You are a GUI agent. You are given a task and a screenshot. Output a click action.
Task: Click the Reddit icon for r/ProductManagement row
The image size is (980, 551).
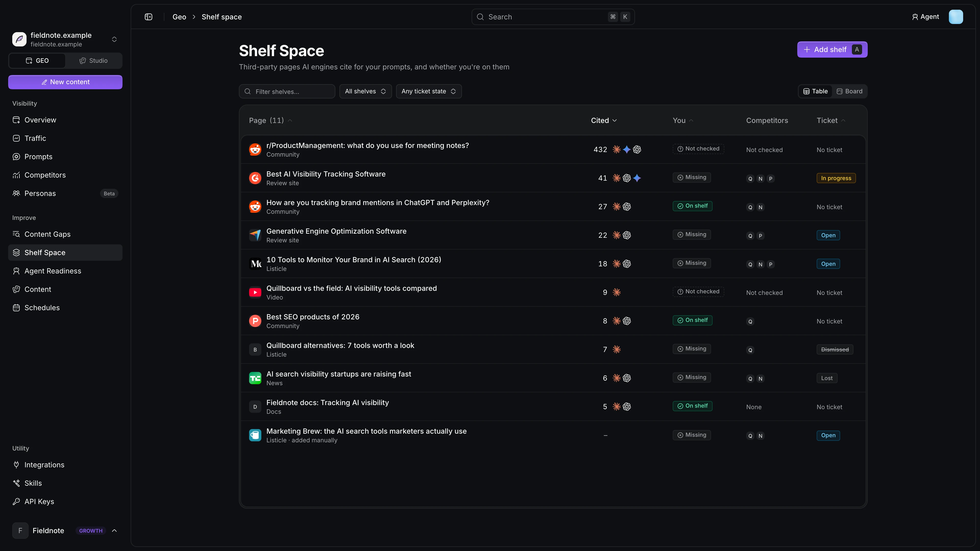coord(255,149)
